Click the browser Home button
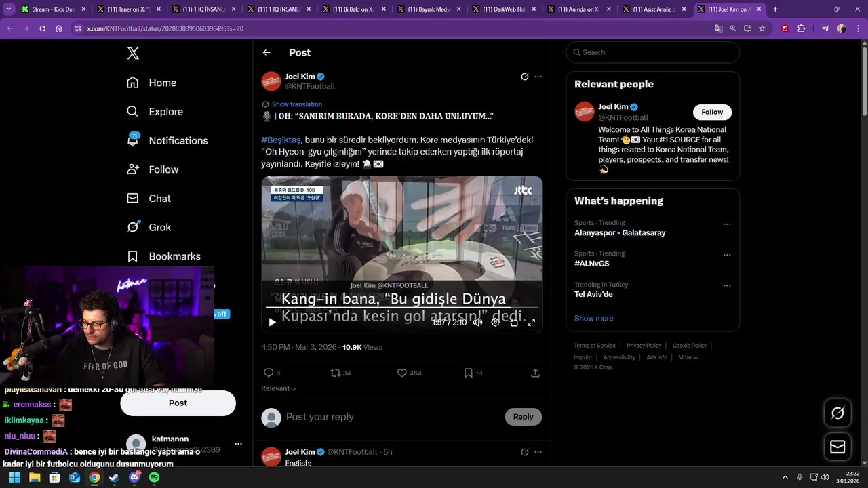 coord(59,28)
